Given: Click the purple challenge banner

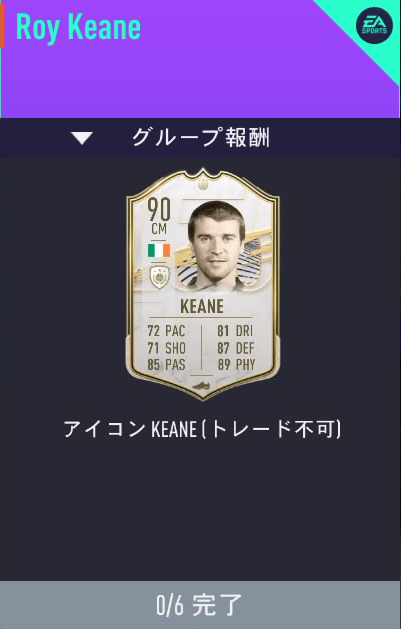Looking at the screenshot, I should coord(200,59).
